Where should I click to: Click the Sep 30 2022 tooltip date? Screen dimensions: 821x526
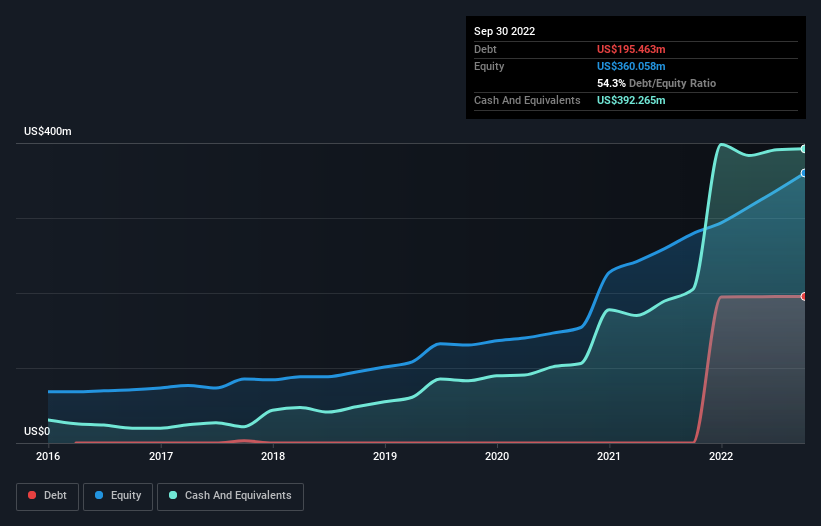click(x=505, y=31)
